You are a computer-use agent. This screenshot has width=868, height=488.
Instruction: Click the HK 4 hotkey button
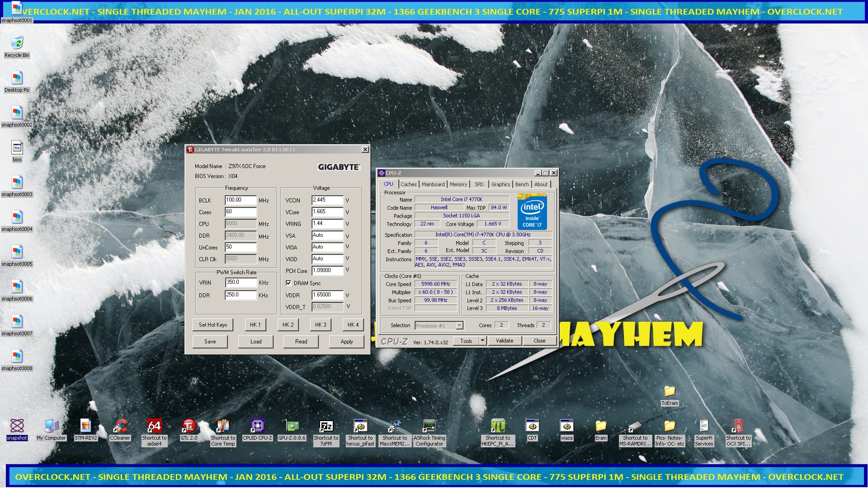tap(353, 325)
